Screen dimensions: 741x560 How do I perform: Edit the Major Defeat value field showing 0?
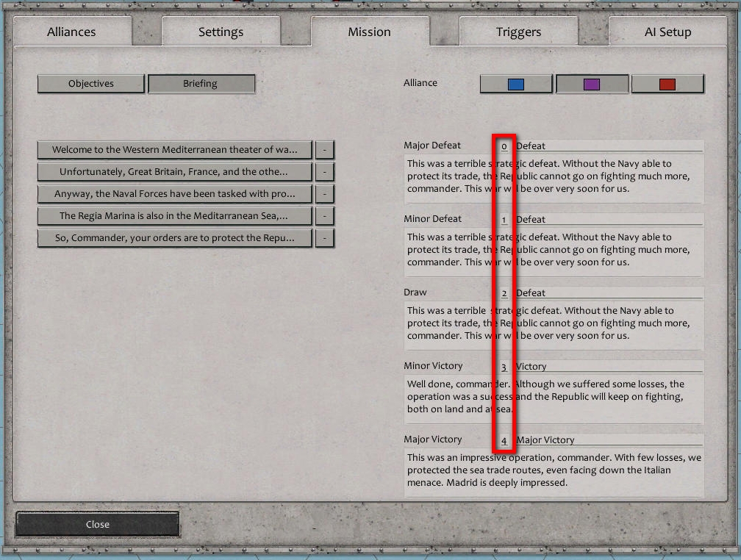[504, 146]
